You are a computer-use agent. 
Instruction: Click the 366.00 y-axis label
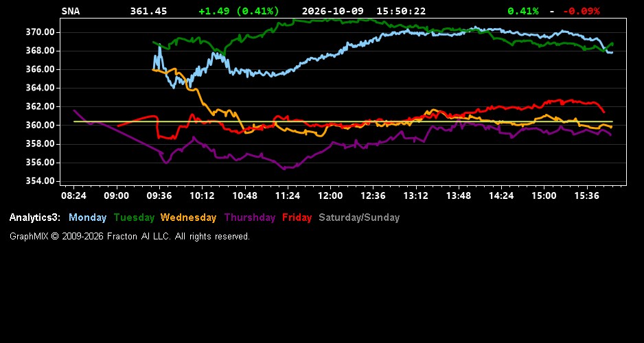(x=41, y=69)
